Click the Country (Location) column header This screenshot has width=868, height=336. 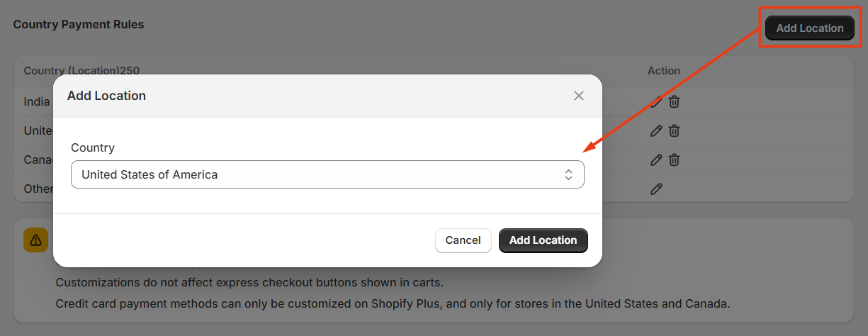point(81,71)
